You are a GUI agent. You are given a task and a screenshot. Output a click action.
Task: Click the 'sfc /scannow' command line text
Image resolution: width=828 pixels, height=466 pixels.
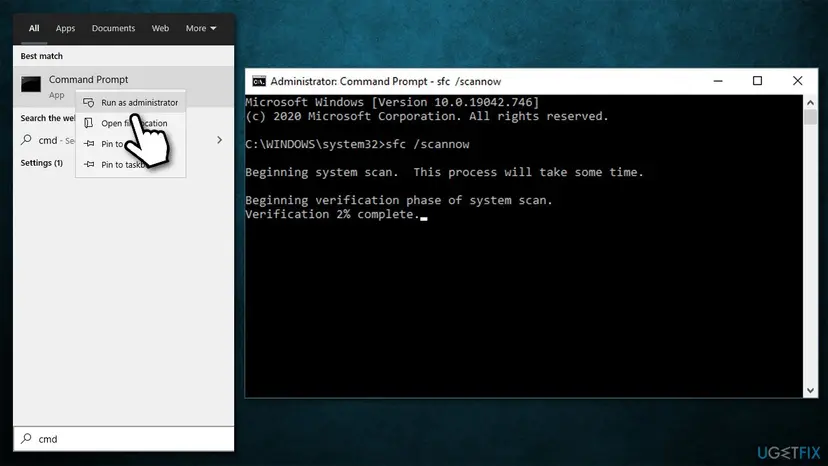coord(427,144)
